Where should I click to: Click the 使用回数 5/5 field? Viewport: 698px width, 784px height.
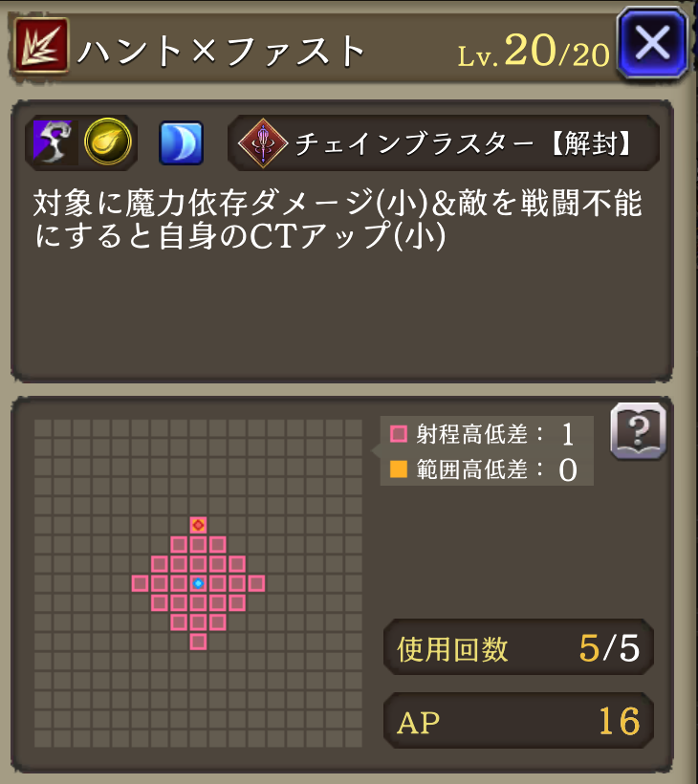(x=518, y=647)
